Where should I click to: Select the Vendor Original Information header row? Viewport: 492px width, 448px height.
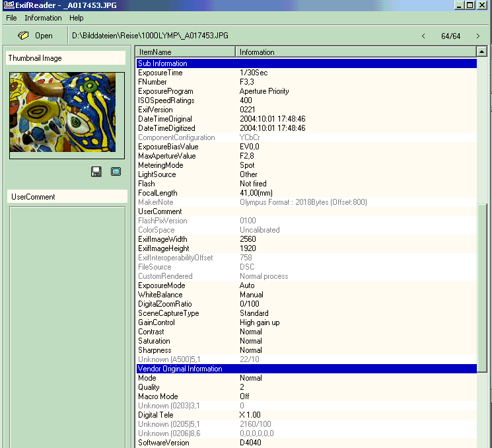306,369
